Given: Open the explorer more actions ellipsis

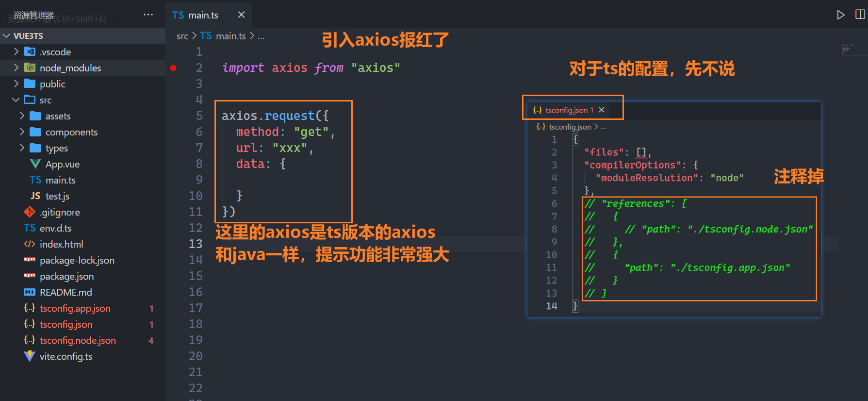Looking at the screenshot, I should [148, 15].
